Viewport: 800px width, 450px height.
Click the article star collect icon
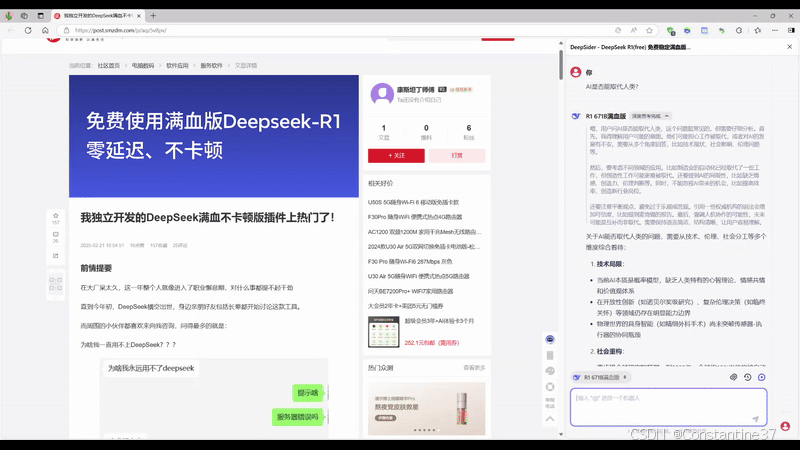tap(56, 216)
